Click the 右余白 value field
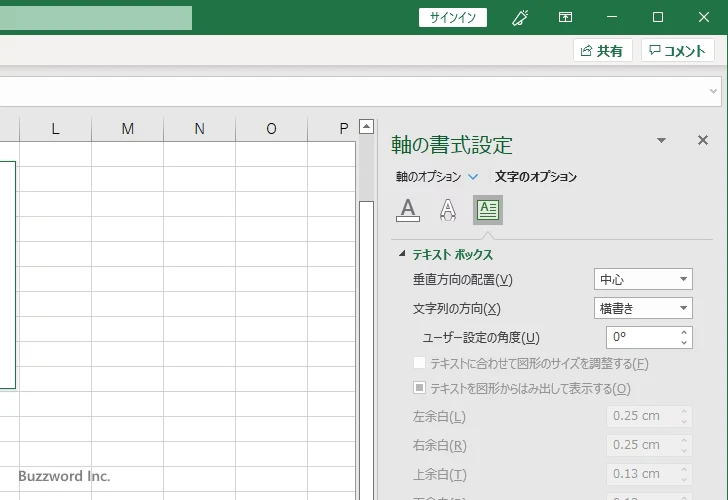Image resolution: width=728 pixels, height=500 pixels. pyautogui.click(x=643, y=445)
